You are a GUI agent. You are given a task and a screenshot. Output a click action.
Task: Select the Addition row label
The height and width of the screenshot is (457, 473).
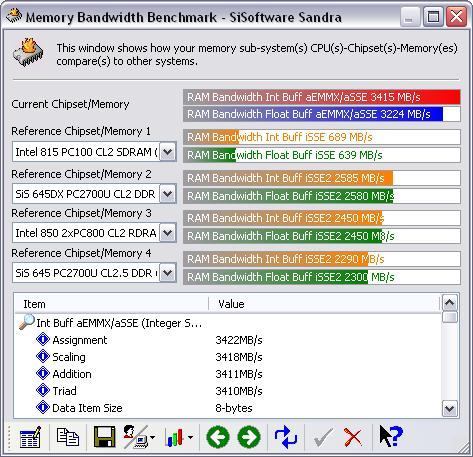point(72,374)
